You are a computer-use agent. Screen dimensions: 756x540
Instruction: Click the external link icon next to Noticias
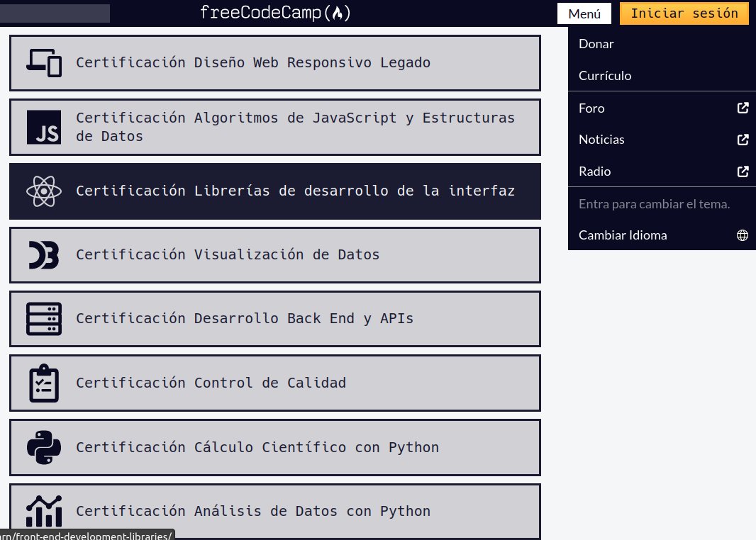pos(743,140)
